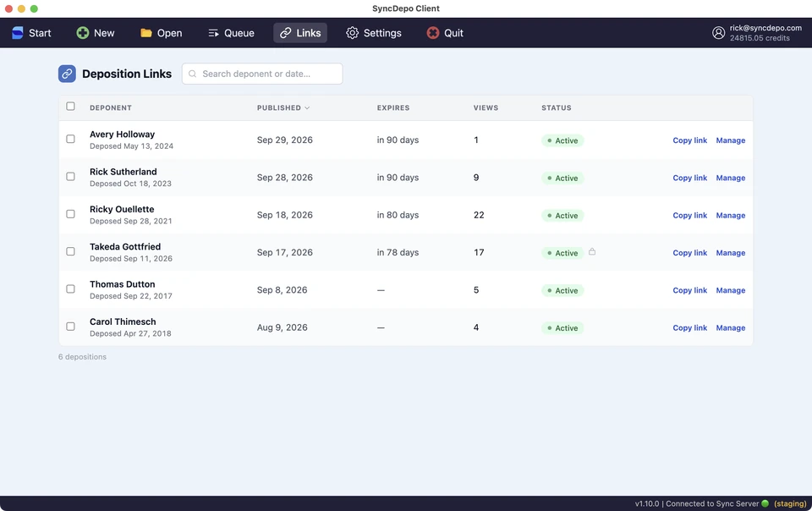Click the Deponent column header
812x511 pixels.
point(110,107)
